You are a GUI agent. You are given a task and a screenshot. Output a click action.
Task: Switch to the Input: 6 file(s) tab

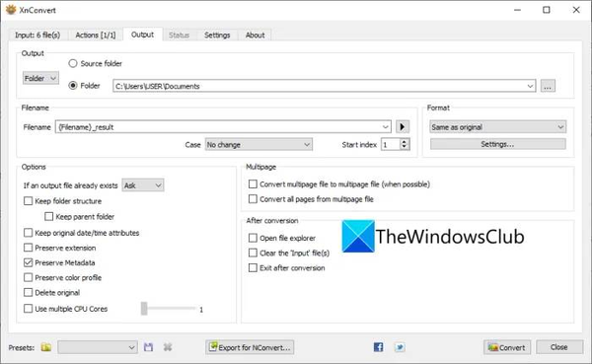click(x=37, y=36)
